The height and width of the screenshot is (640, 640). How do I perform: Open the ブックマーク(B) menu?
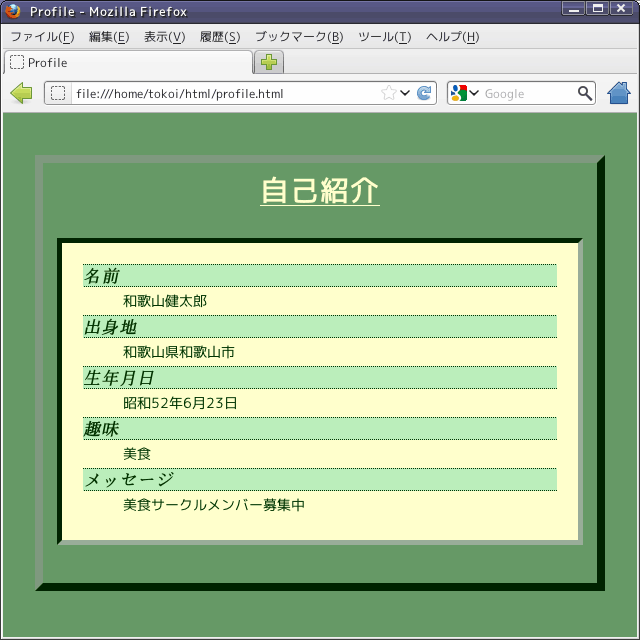click(298, 37)
